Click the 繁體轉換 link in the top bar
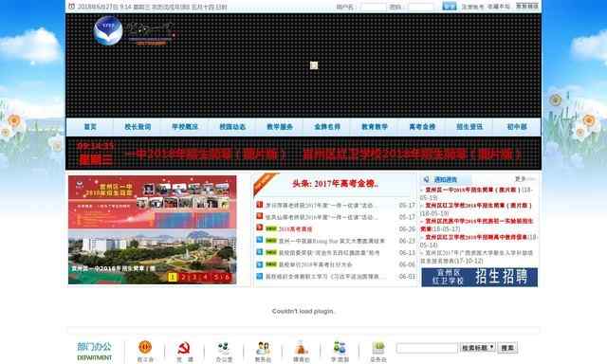Viewport: 607px width, 364px height. 527,7
